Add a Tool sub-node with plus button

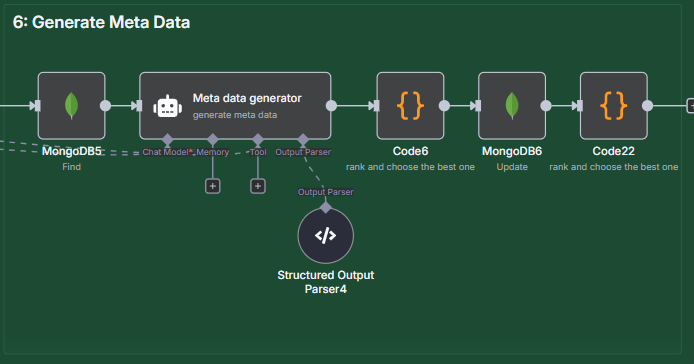coord(258,186)
